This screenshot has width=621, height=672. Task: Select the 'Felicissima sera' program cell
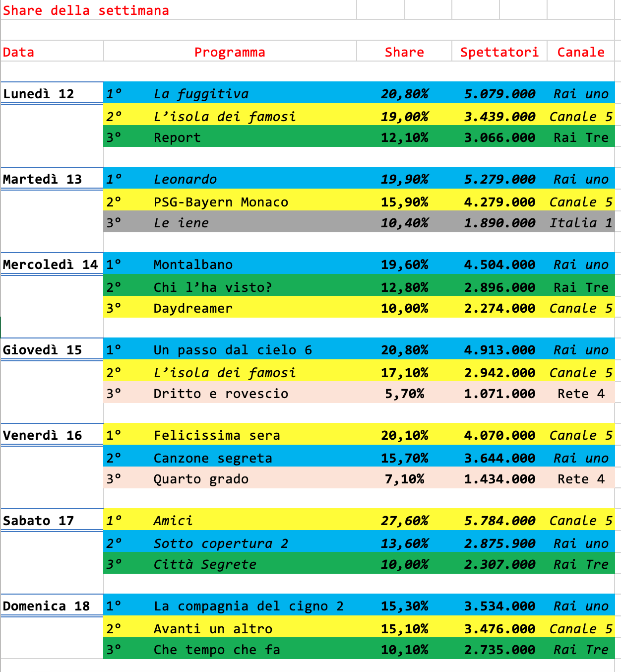[x=217, y=435]
